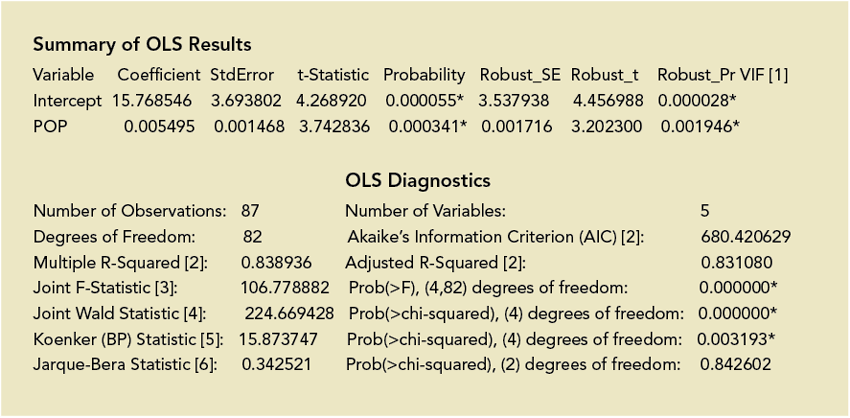
Task: Click the Joint F-Statistic label
Action: click(106, 288)
